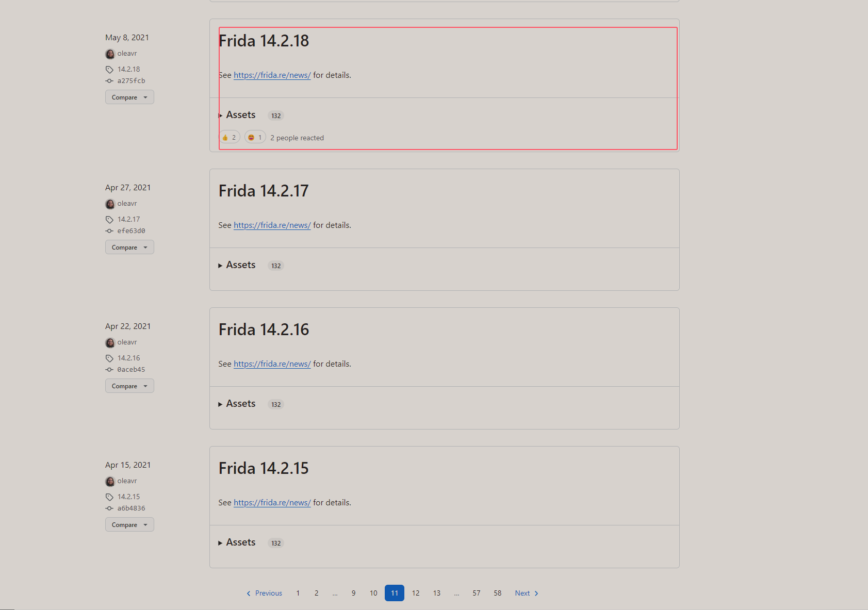Click the 'May 8, 2021' release date
Screen dimensions: 868x610
coord(127,38)
